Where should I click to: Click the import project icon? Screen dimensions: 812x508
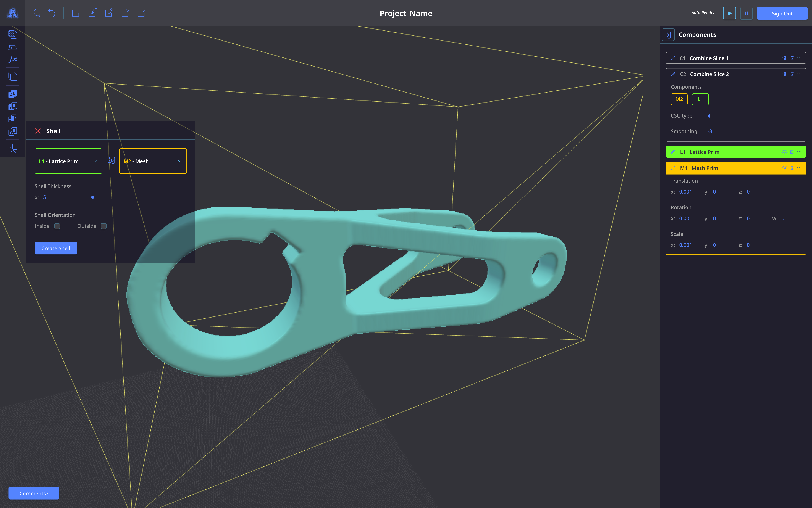(92, 13)
